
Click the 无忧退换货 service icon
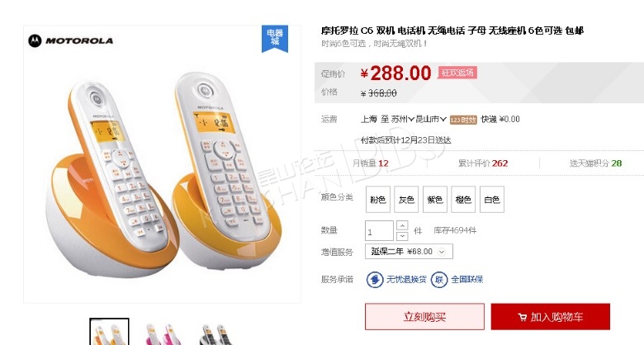375,280
